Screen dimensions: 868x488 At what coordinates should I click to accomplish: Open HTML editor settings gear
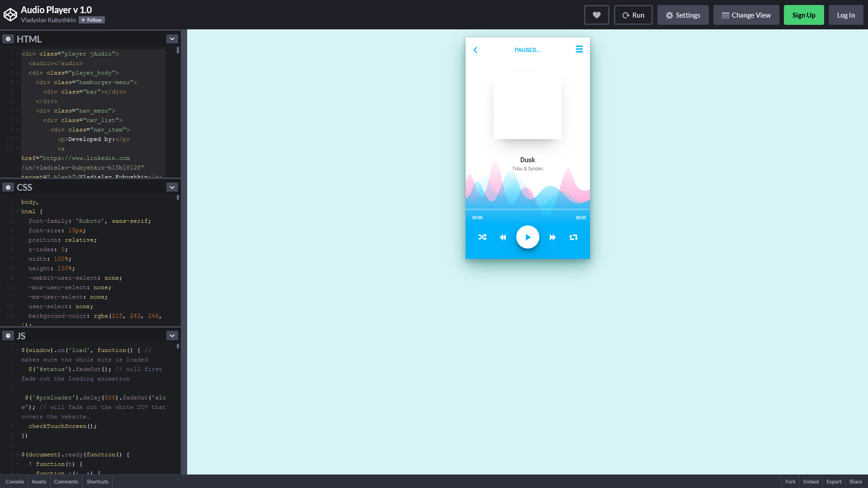point(8,39)
